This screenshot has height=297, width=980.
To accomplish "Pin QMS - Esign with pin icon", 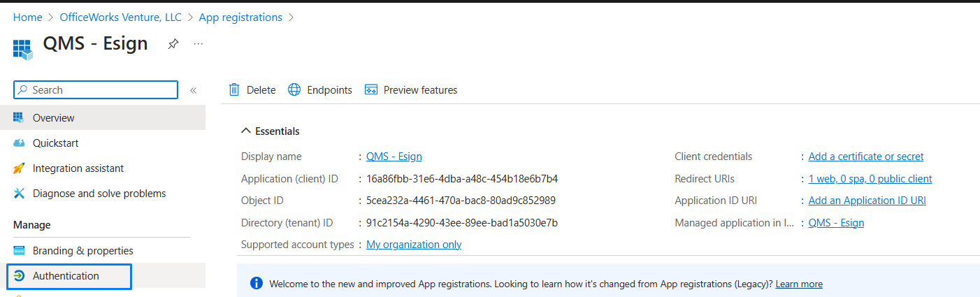I will pyautogui.click(x=173, y=44).
